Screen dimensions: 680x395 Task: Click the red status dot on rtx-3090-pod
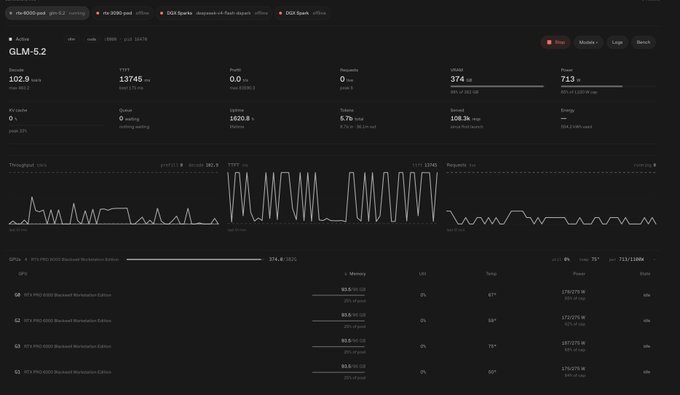[x=98, y=13]
